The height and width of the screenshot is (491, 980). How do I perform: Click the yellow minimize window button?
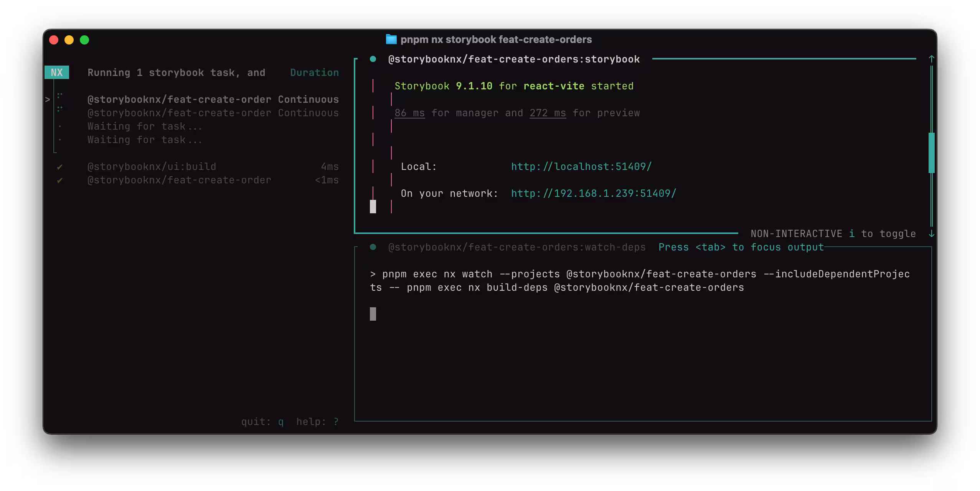pos(69,40)
